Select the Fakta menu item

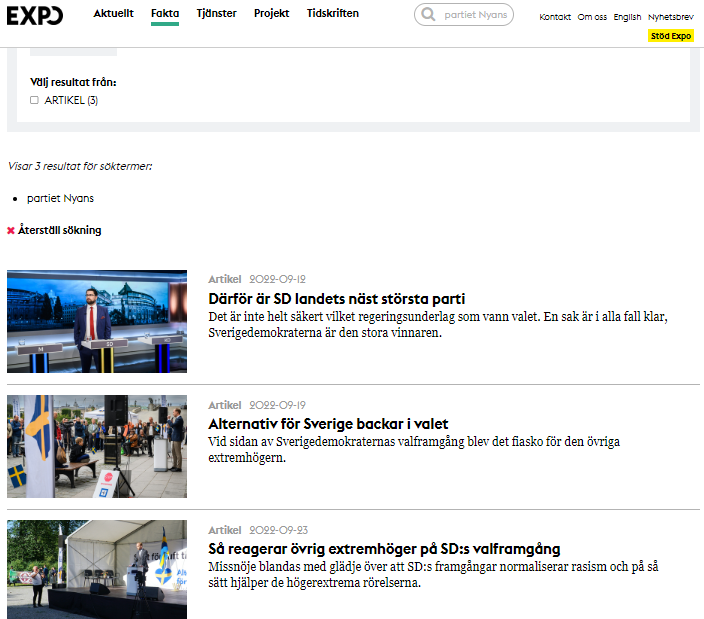click(x=165, y=14)
